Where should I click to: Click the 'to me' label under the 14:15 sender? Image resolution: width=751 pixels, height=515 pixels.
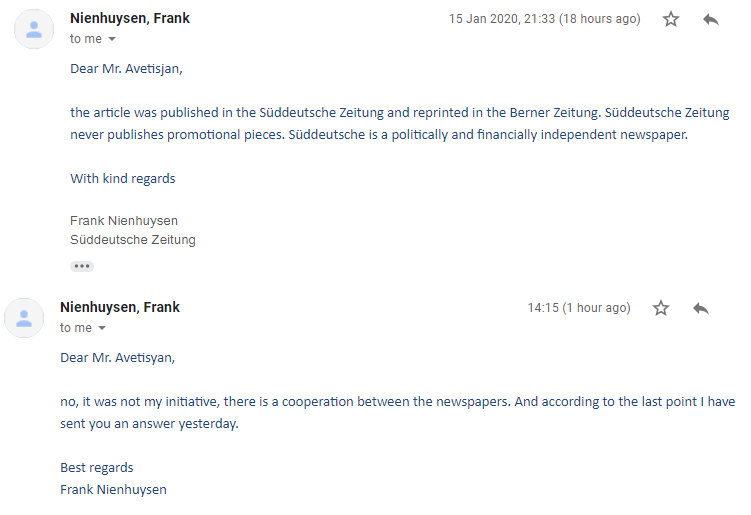click(76, 328)
